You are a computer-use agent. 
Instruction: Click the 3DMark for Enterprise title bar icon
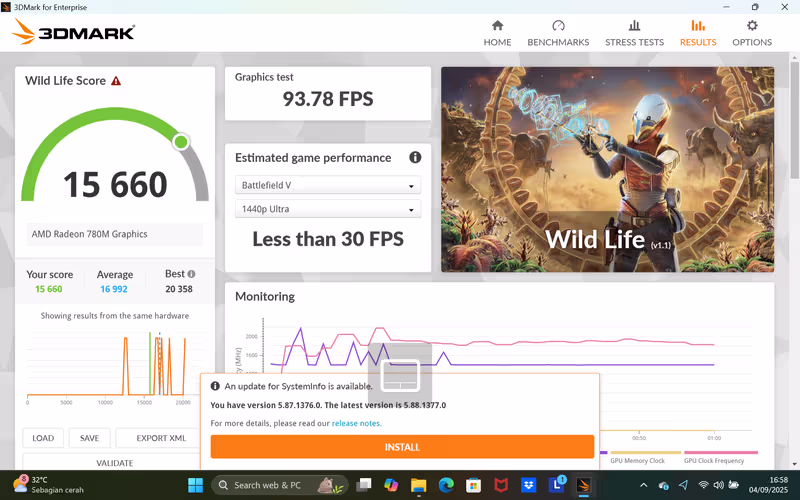6,7
